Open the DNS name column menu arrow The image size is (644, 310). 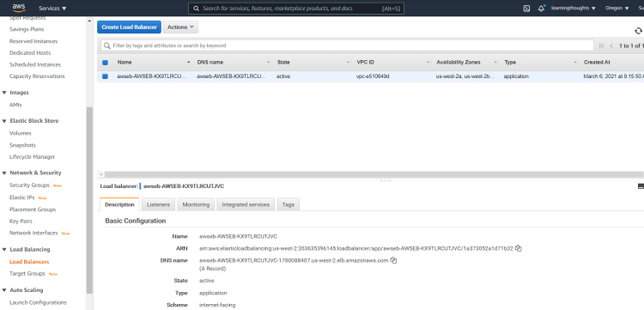pyautogui.click(x=269, y=63)
